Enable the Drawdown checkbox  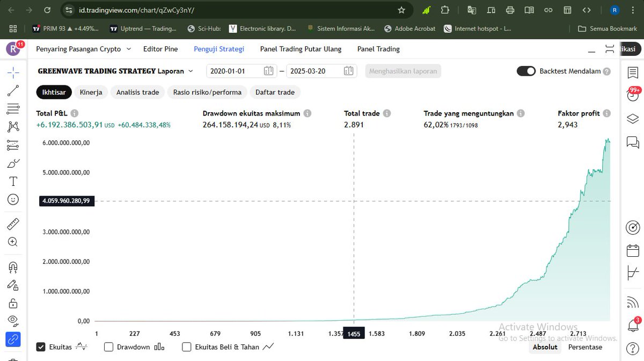coord(109,347)
